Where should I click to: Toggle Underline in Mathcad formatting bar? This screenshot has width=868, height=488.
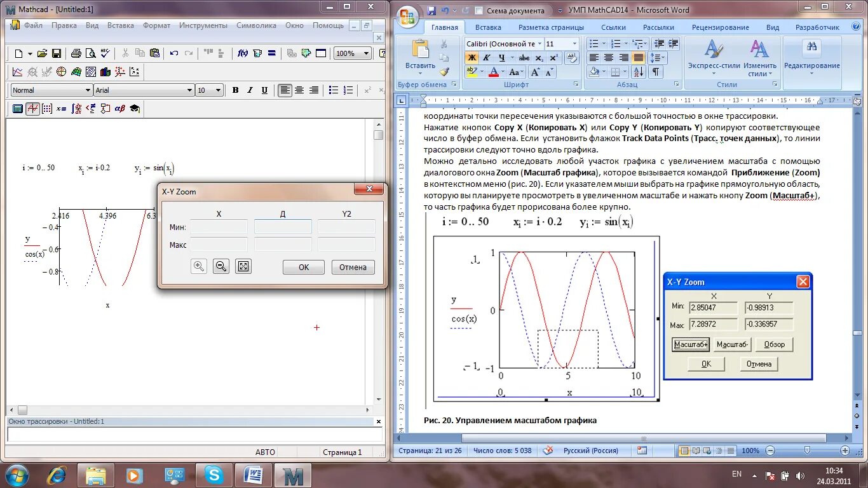tap(264, 90)
